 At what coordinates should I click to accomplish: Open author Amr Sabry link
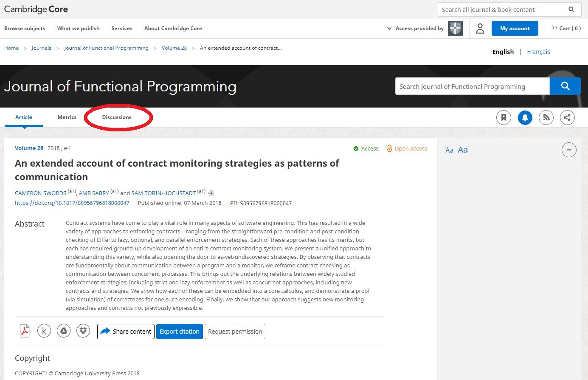[94, 193]
